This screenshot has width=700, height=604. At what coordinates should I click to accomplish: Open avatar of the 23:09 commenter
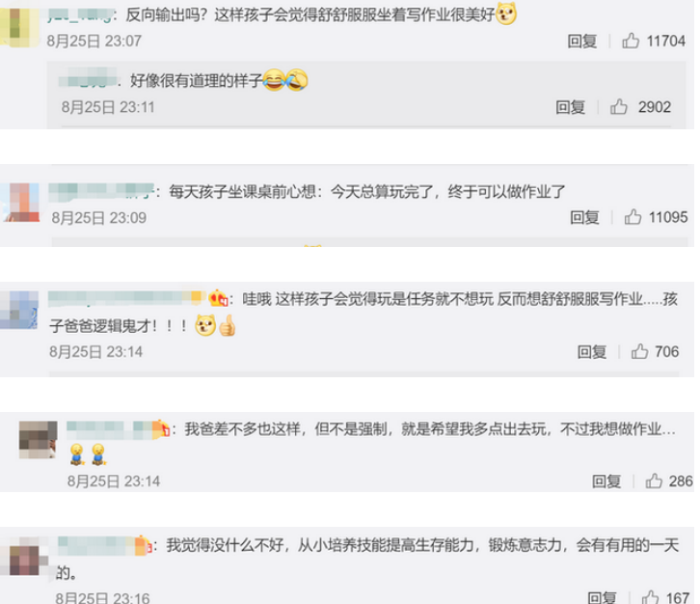[20, 203]
